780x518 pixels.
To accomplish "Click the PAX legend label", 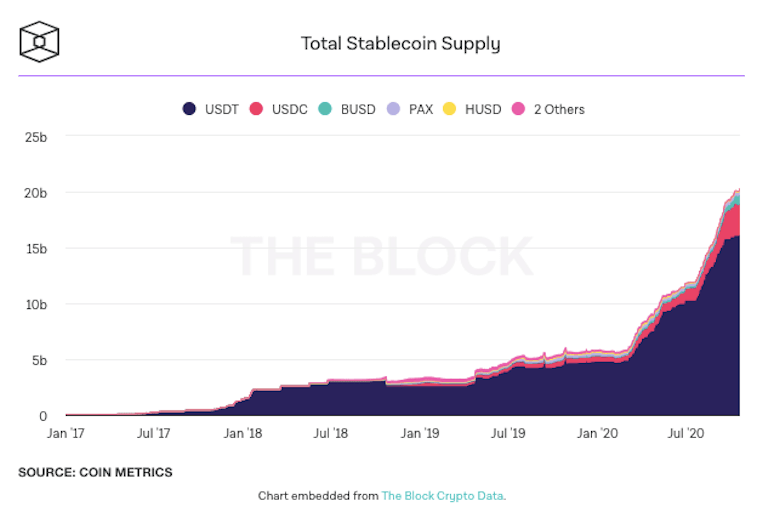I will 421,109.
